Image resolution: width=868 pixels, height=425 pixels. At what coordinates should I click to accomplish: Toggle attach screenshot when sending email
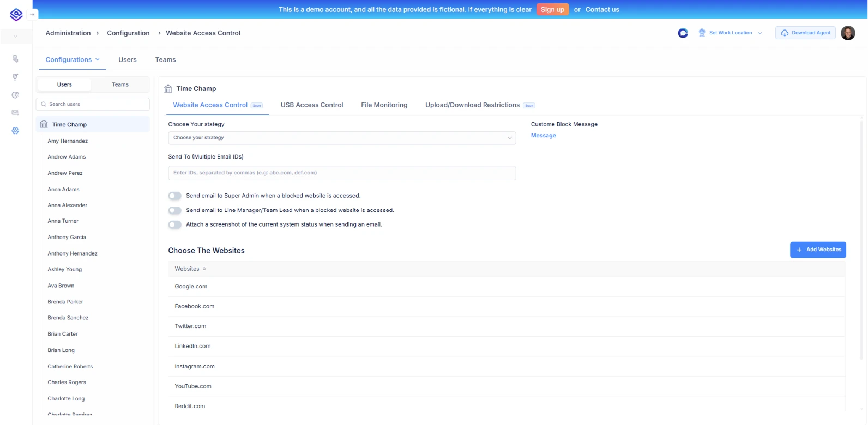tap(174, 224)
